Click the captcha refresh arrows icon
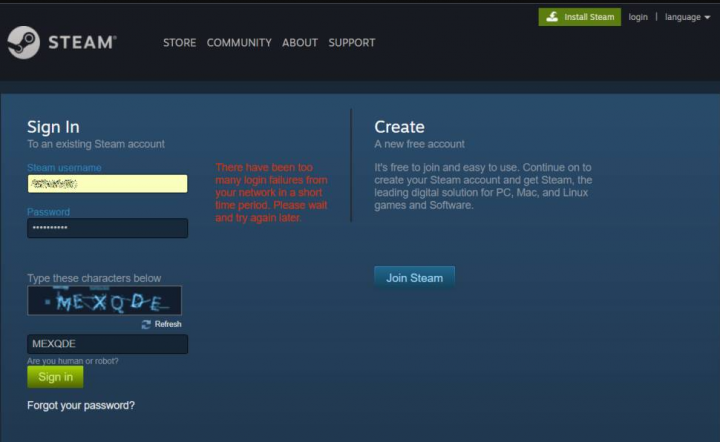The width and height of the screenshot is (720, 442). (146, 324)
